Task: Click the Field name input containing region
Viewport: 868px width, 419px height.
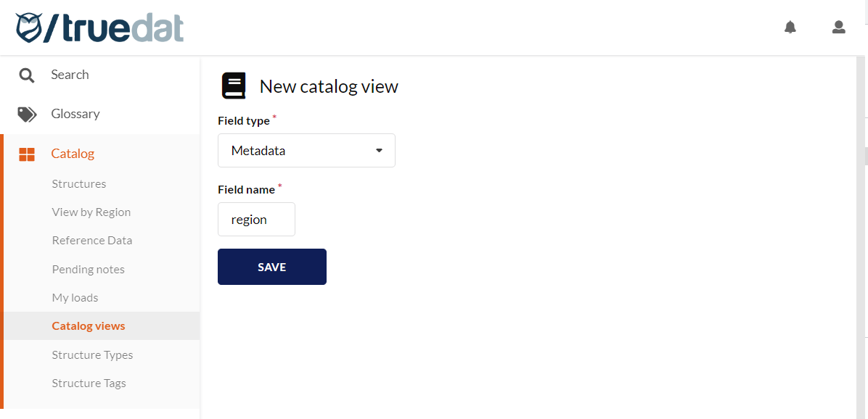Action: tap(256, 219)
